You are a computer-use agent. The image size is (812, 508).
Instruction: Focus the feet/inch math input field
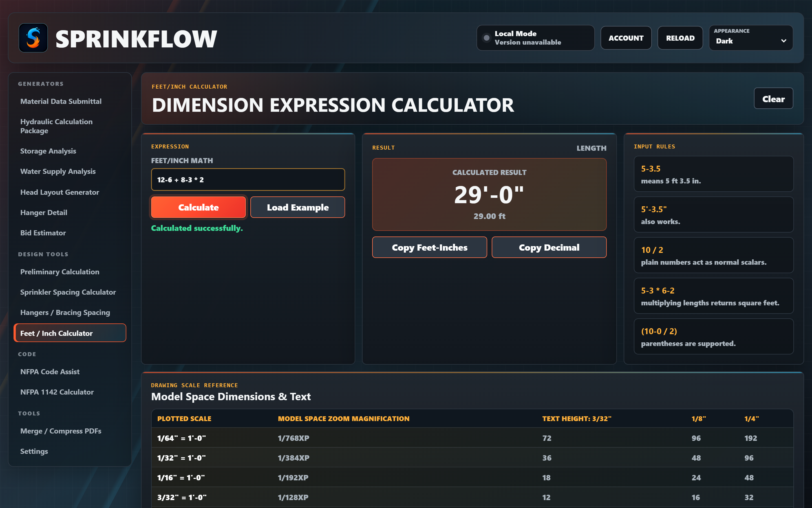coord(248,179)
